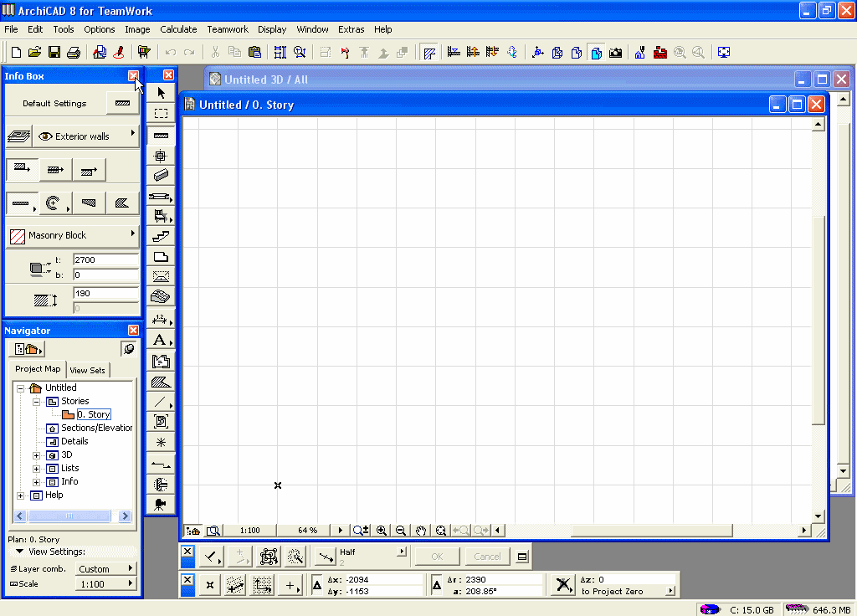Open the Masonry Block fill dropdown
Screen dimensions: 857x616
pyautogui.click(x=72, y=235)
